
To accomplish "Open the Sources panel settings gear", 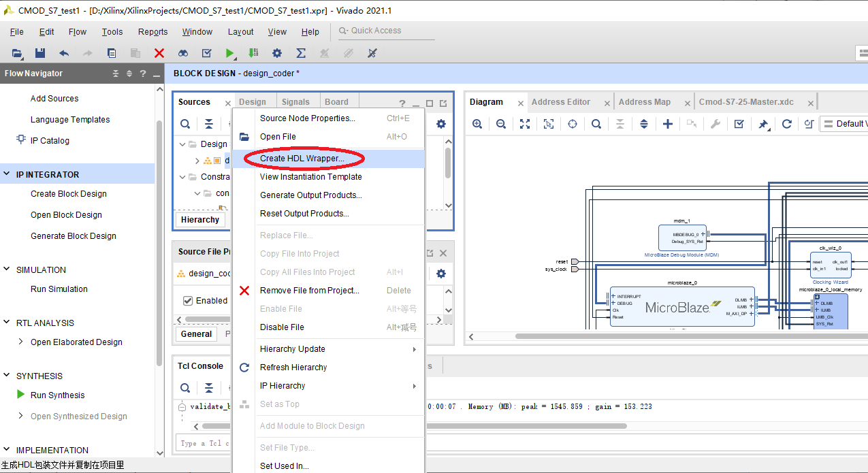I will [441, 124].
